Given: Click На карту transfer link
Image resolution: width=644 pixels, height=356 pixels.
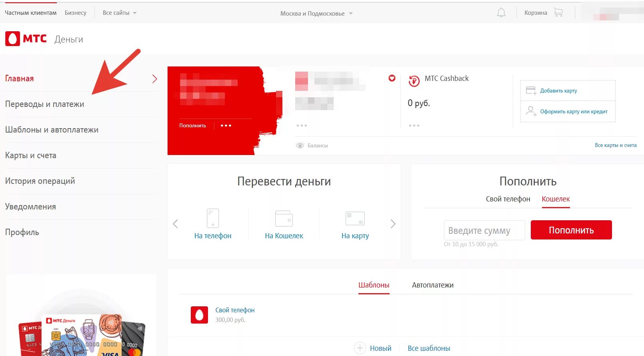Looking at the screenshot, I should [355, 236].
